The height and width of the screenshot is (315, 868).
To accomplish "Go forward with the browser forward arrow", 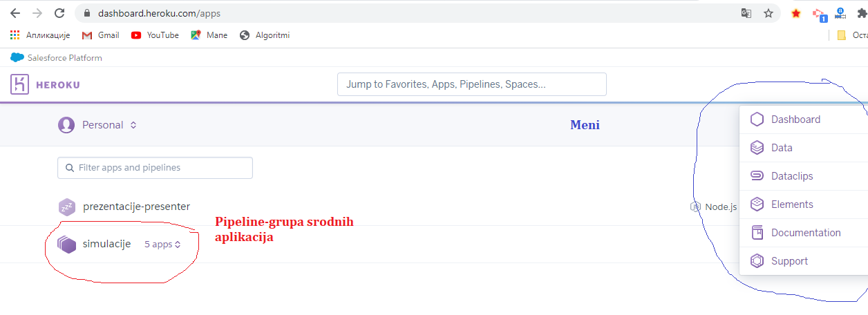I will tap(37, 13).
